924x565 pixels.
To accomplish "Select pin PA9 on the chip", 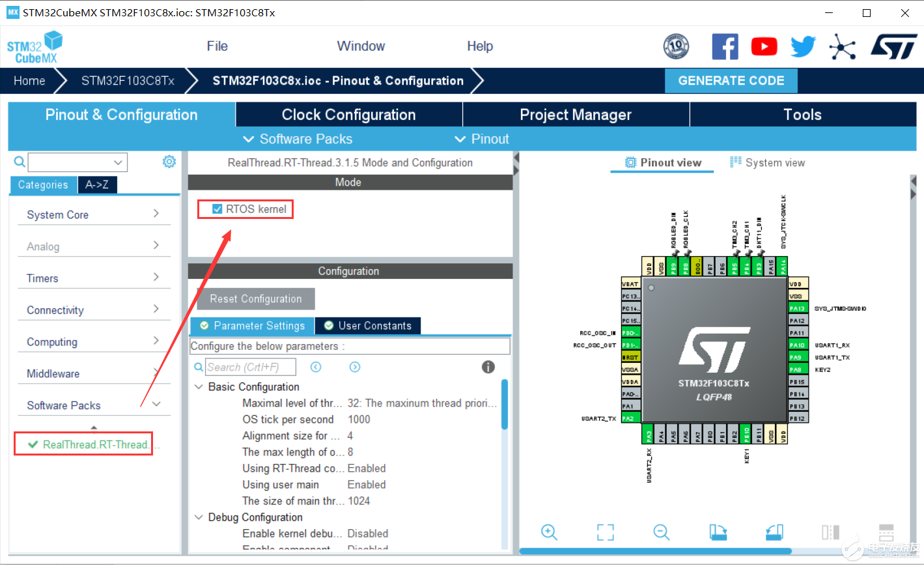I will (798, 357).
